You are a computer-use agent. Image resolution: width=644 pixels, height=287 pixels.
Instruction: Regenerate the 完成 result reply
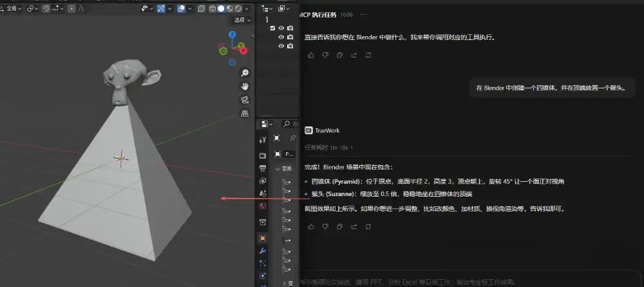pyautogui.click(x=368, y=226)
